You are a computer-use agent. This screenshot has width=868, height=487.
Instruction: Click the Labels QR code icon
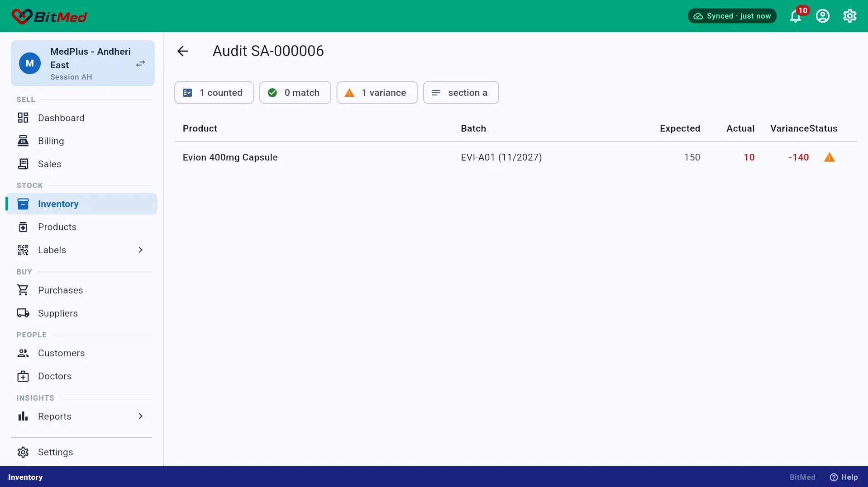[x=23, y=250]
